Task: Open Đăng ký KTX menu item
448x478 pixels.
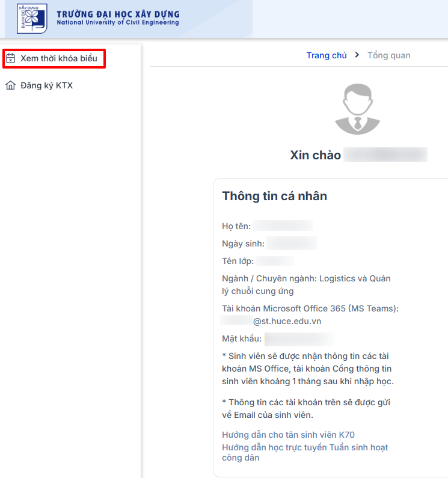Action: coord(46,85)
